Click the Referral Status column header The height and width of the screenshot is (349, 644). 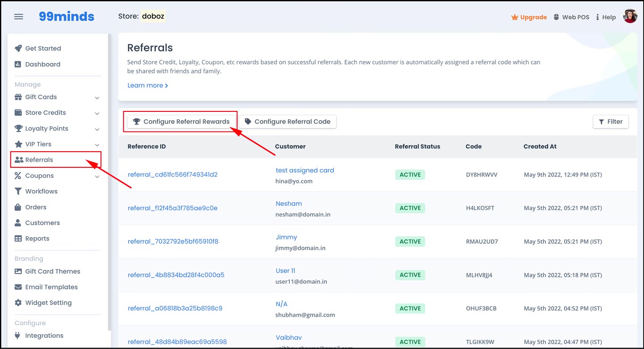coord(417,146)
